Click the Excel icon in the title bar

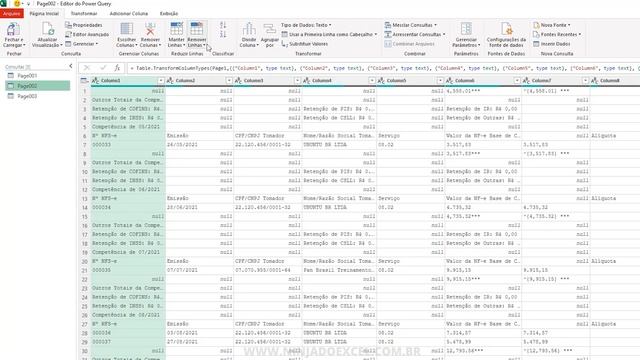3,4
